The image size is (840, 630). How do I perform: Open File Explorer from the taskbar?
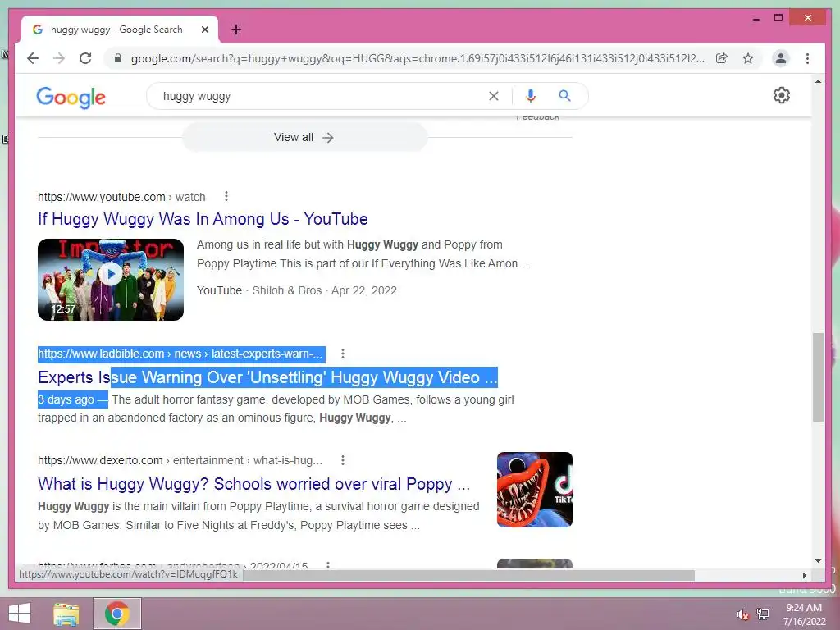pyautogui.click(x=66, y=614)
